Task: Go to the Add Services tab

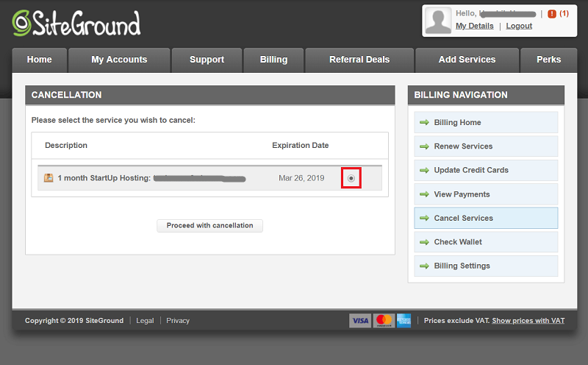Action: [467, 60]
